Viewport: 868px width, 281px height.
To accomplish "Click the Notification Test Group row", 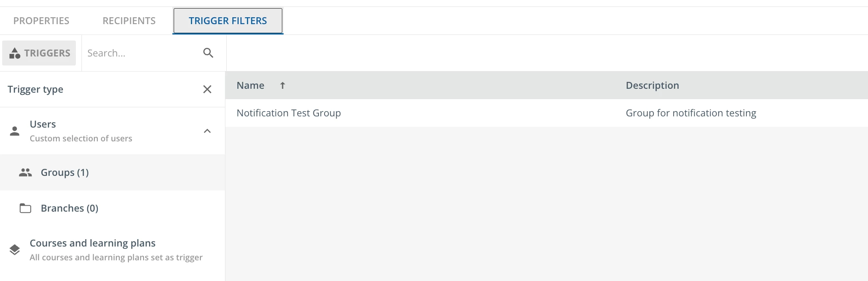I will click(x=289, y=113).
